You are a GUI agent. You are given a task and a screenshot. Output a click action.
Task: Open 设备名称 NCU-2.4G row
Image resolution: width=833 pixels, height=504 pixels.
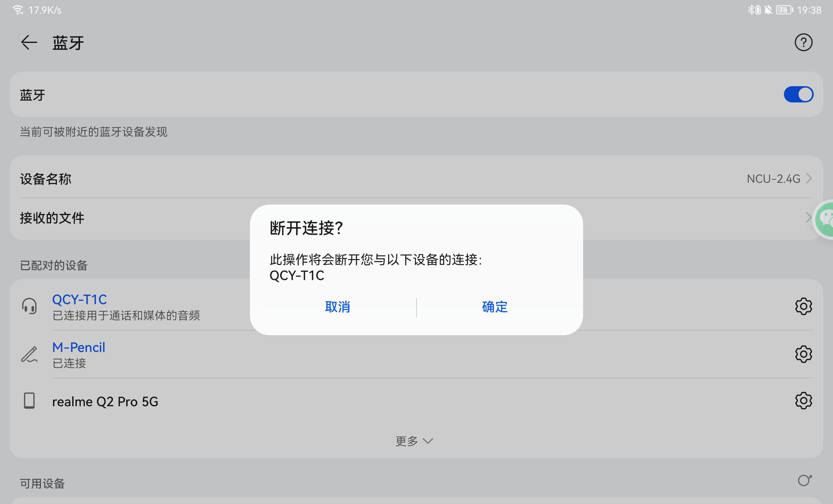[416, 179]
